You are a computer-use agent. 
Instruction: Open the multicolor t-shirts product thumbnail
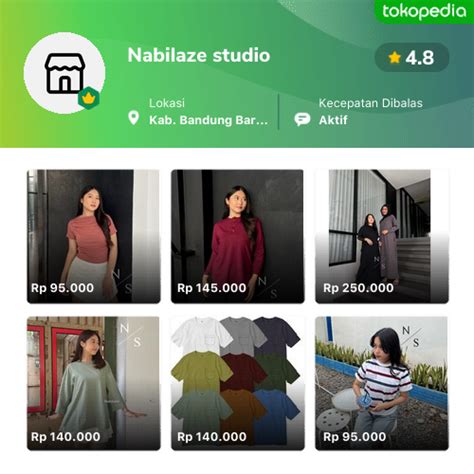point(237,383)
